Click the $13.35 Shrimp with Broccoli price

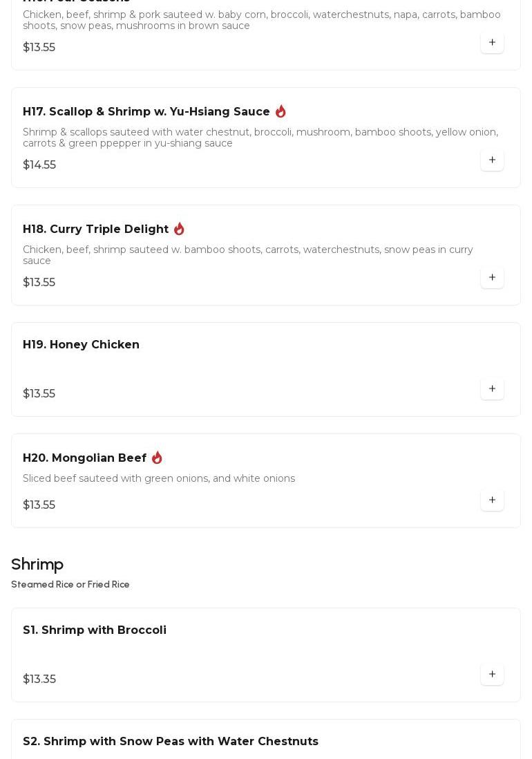(x=39, y=680)
